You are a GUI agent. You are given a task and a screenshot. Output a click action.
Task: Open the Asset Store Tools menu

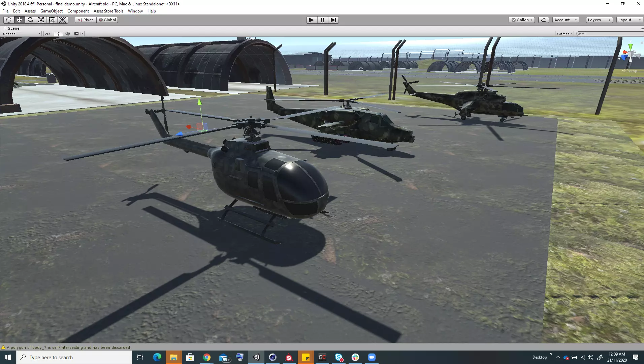coord(108,11)
